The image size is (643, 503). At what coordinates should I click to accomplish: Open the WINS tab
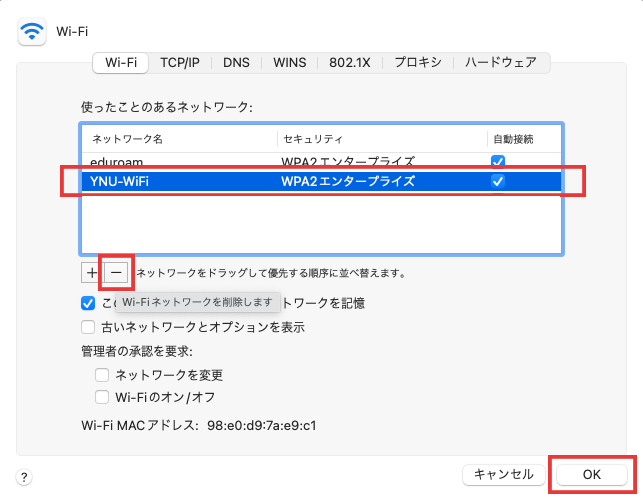(290, 62)
